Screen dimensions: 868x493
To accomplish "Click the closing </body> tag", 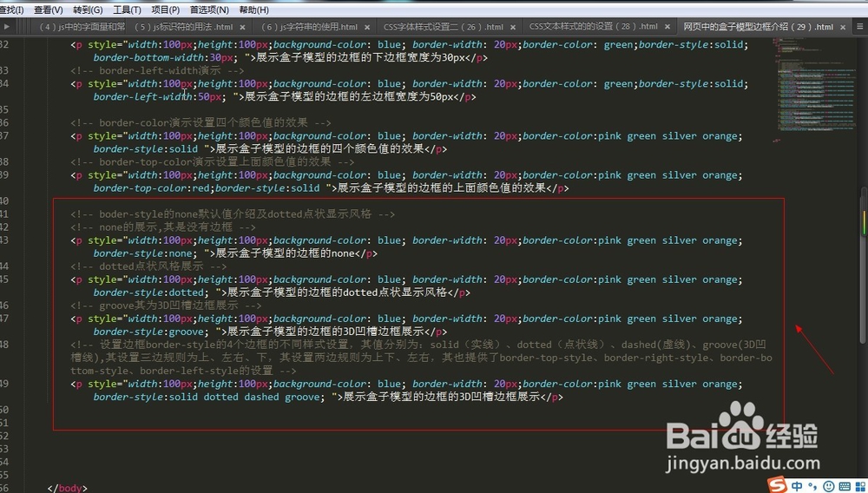I will (x=67, y=488).
